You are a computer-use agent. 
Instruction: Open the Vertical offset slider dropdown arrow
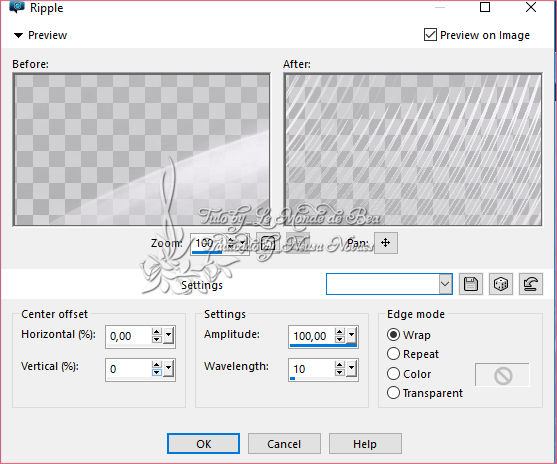click(169, 369)
